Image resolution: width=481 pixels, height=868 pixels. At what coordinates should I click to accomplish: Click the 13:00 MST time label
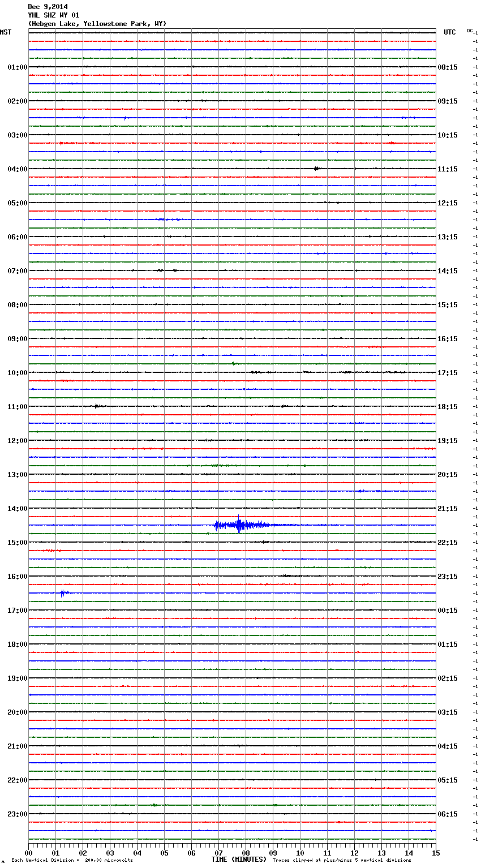click(18, 475)
